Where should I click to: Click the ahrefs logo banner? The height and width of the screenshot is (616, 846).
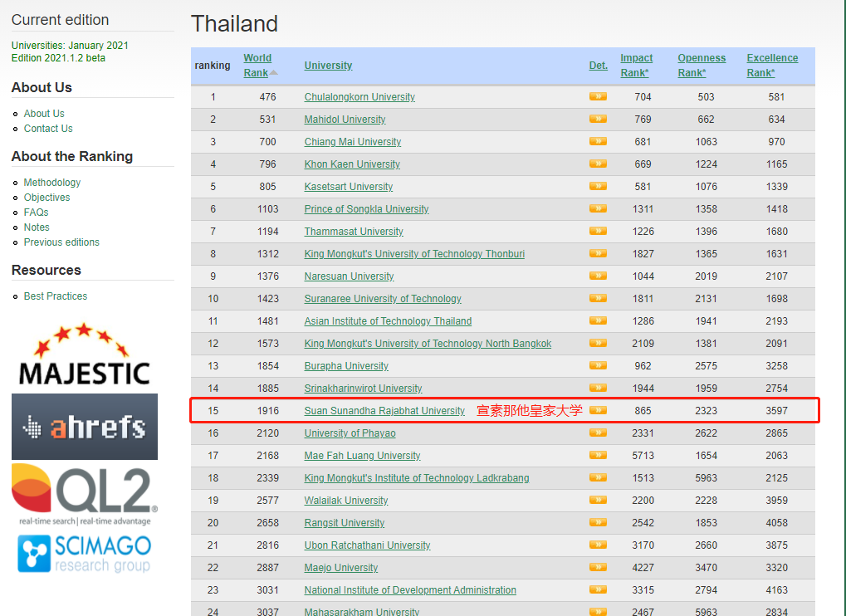click(x=84, y=427)
